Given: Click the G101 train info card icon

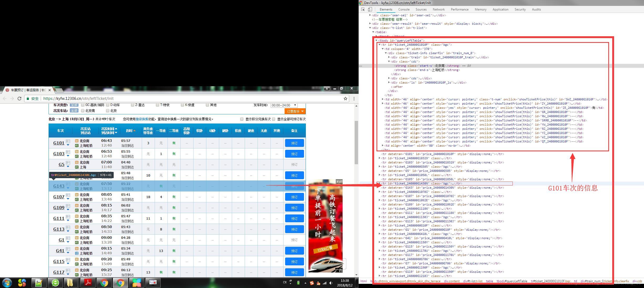Looking at the screenshot, I should (x=68, y=141).
